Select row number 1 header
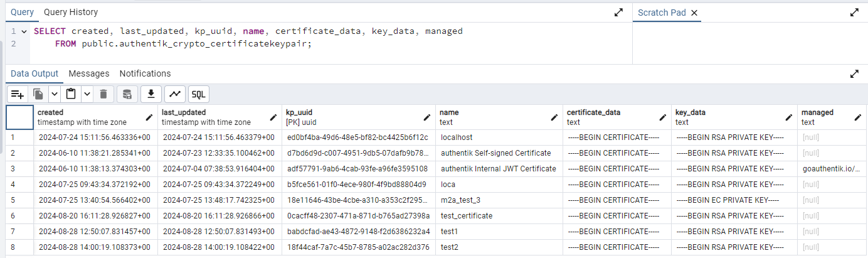 [20, 137]
